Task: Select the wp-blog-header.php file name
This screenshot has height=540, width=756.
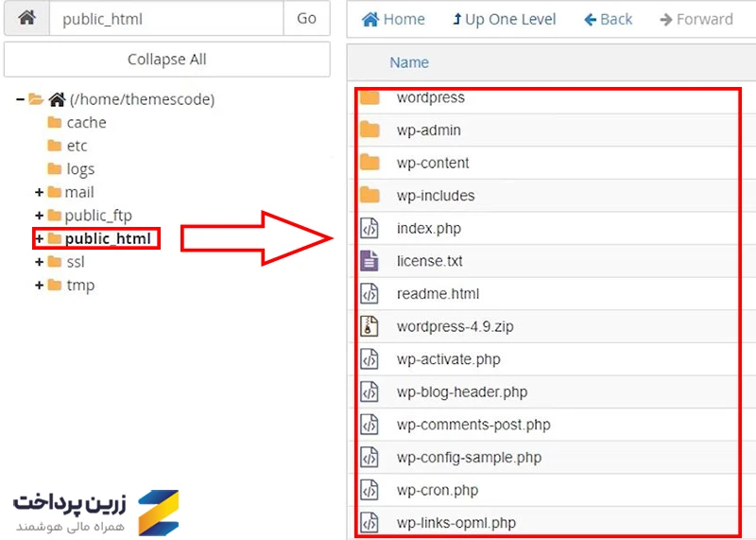Action: coord(462,392)
